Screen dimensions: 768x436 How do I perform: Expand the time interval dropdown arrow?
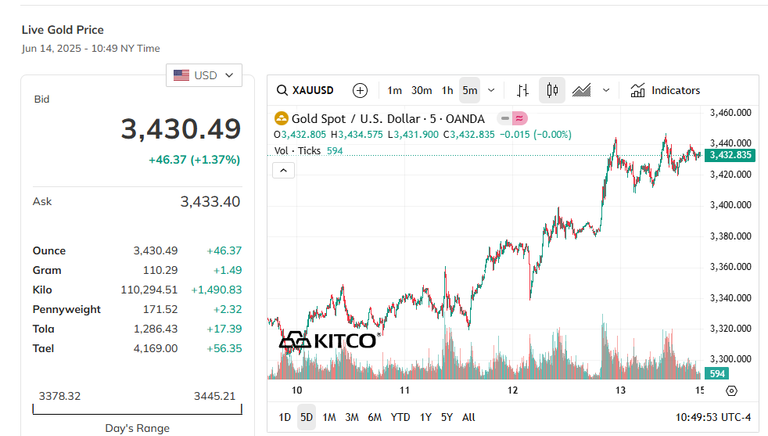pyautogui.click(x=491, y=90)
